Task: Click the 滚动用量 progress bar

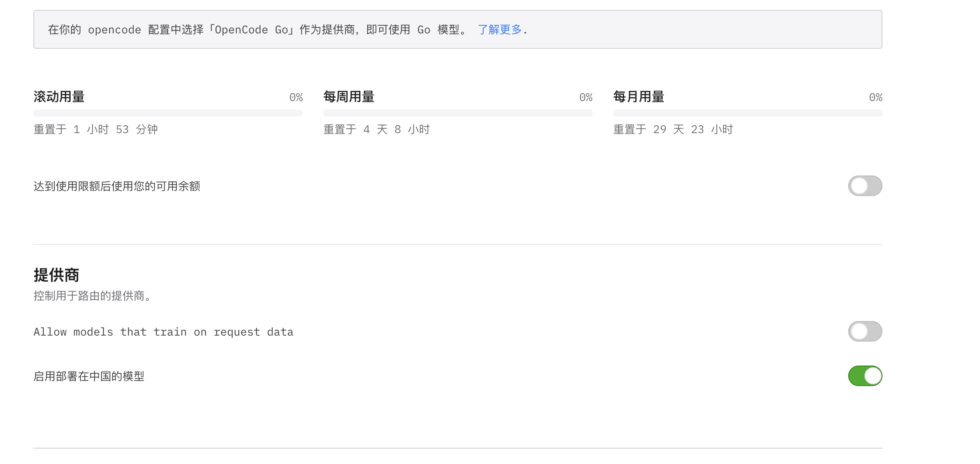Action: [x=168, y=113]
